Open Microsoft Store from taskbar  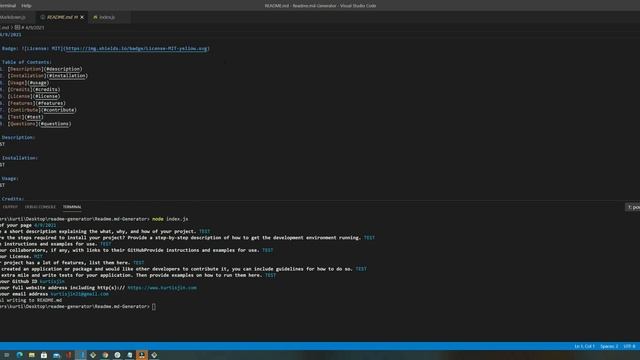(44, 355)
